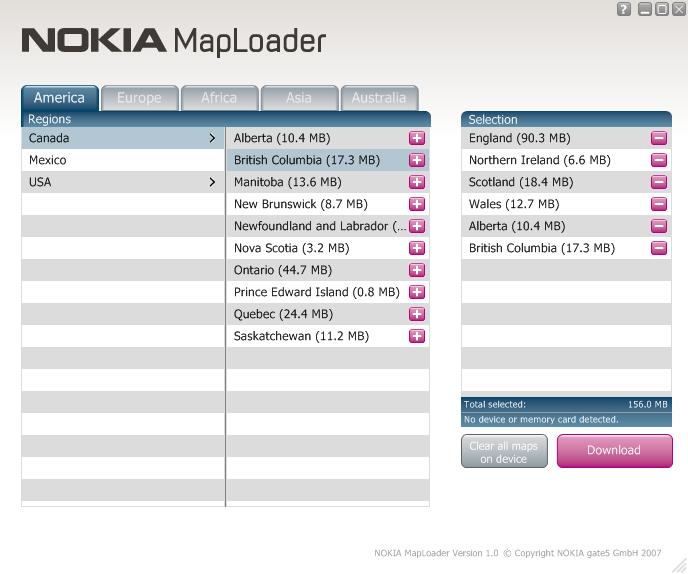Open the Asia tab

[299, 98]
